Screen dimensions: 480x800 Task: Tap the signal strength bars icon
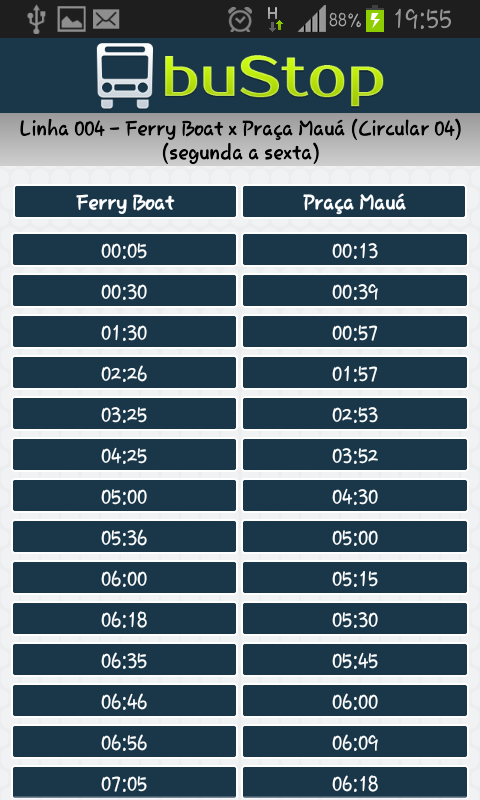[x=312, y=19]
